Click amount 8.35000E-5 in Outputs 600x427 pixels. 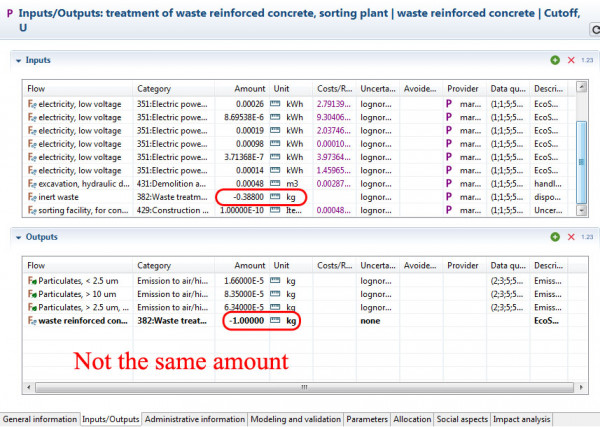click(x=242, y=294)
